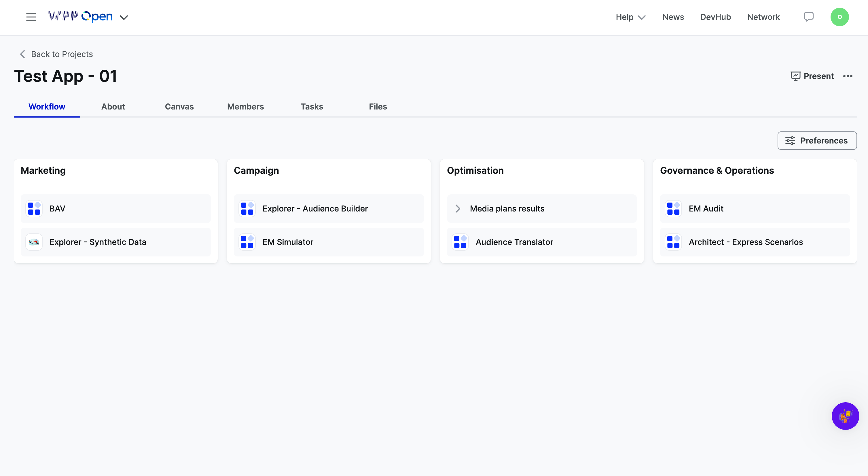868x476 pixels.
Task: Click the Audience Translator app icon
Action: [460, 242]
